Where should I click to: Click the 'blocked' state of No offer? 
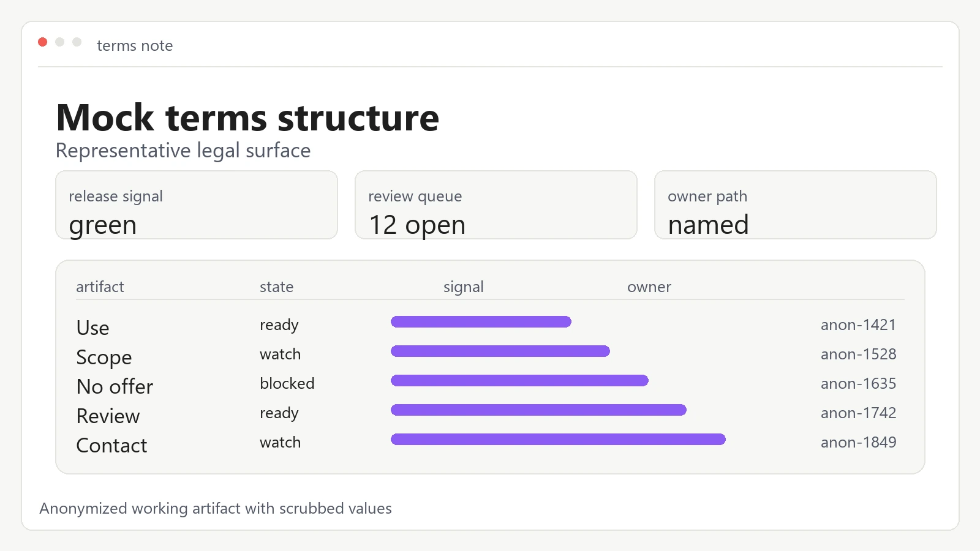click(x=287, y=383)
